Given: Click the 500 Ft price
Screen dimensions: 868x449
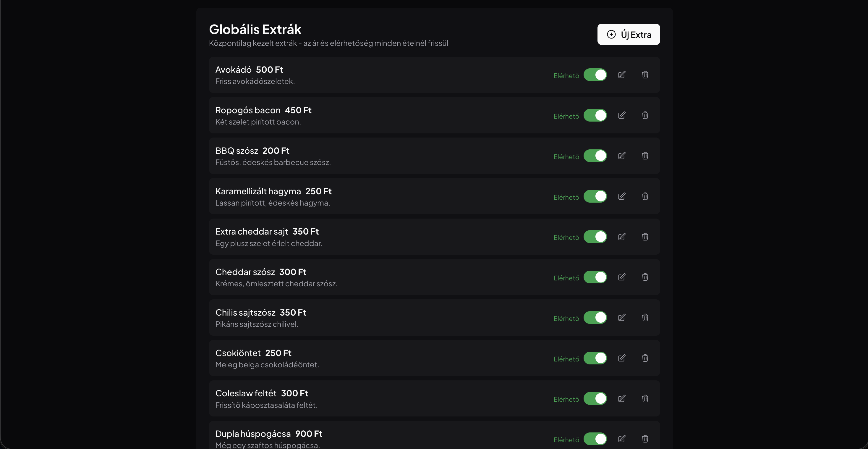Looking at the screenshot, I should 270,70.
